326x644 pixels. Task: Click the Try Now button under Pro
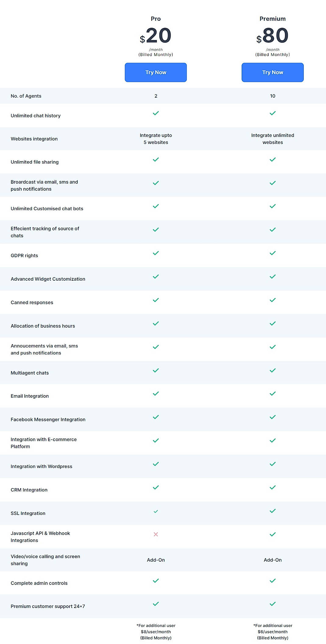coord(155,72)
